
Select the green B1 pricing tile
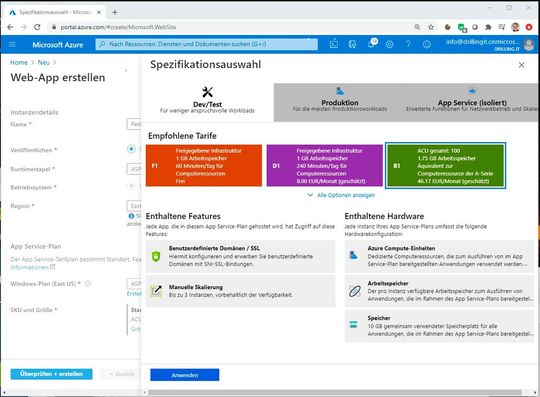click(445, 166)
